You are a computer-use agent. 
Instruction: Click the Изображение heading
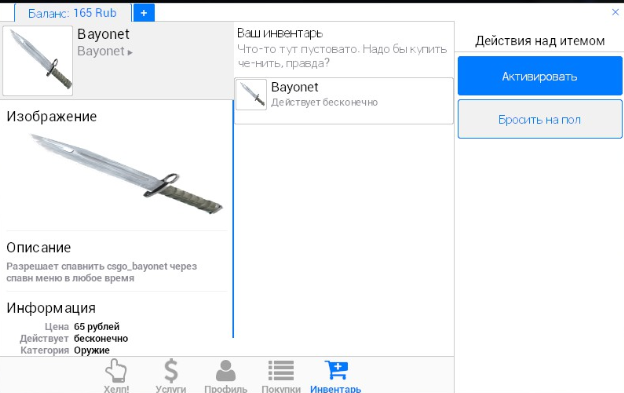(51, 116)
